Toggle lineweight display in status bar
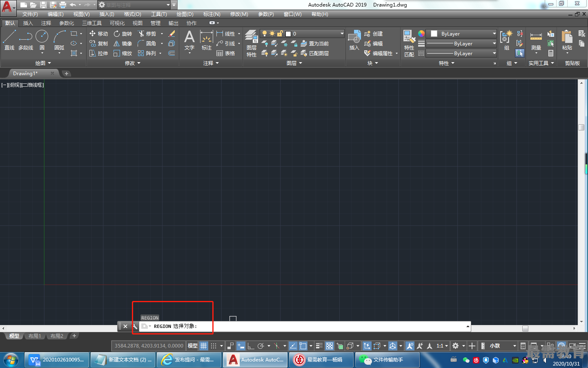 [319, 346]
